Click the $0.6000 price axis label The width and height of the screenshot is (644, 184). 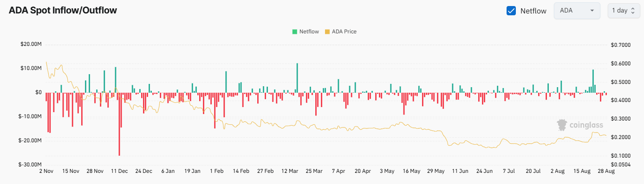click(x=621, y=63)
